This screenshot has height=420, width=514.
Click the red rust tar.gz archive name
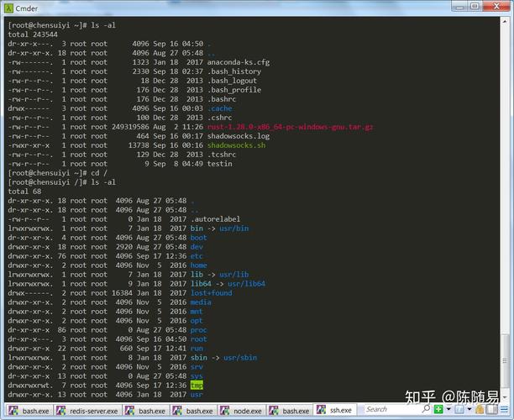pyautogui.click(x=290, y=127)
